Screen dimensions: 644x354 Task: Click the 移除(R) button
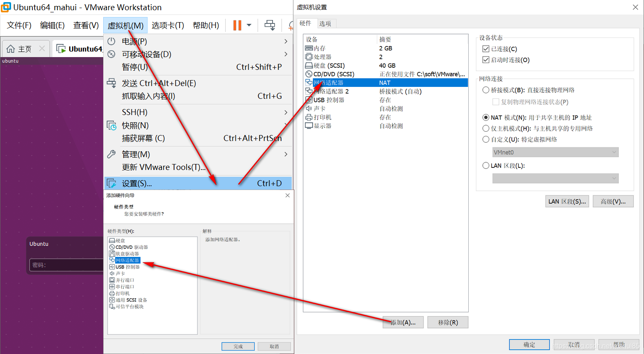point(448,322)
